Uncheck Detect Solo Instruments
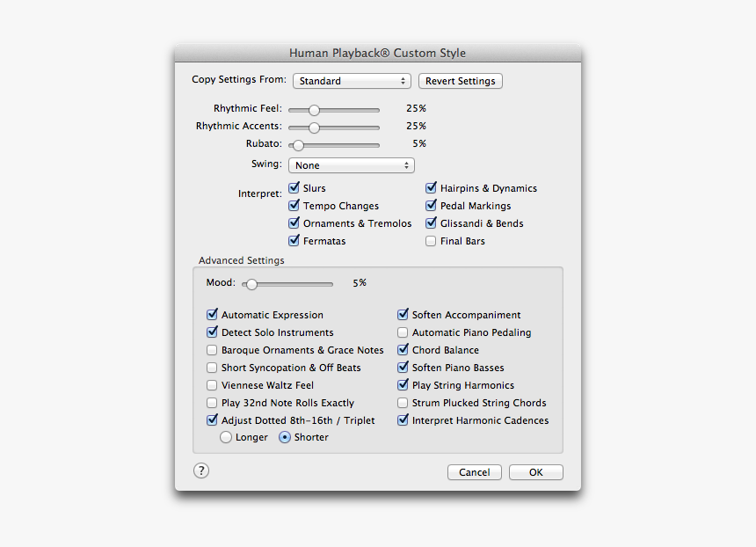The height and width of the screenshot is (547, 756). [212, 332]
